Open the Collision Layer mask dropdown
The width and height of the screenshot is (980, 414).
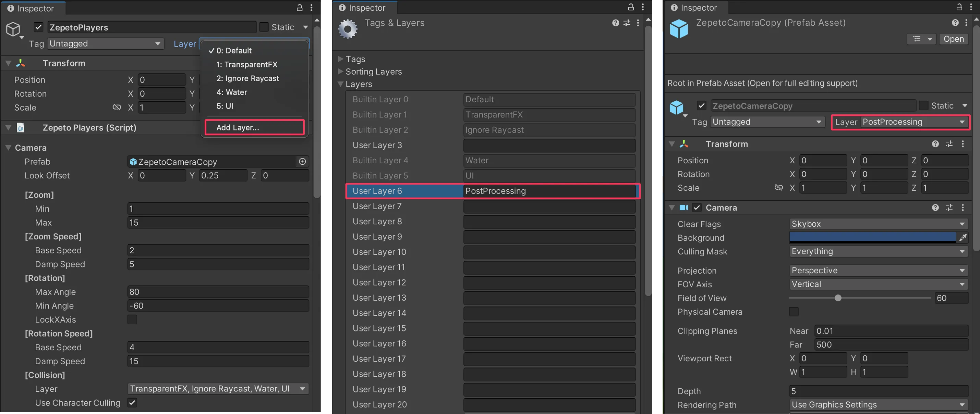coord(218,389)
